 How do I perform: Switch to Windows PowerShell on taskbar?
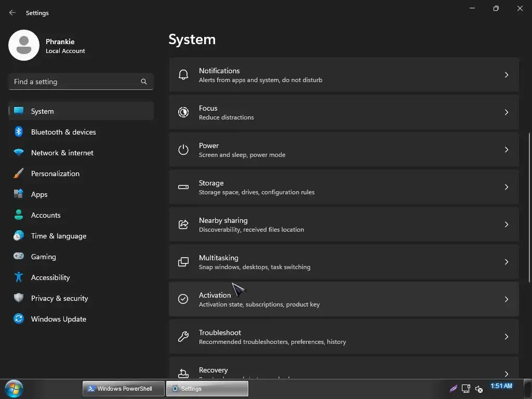click(x=124, y=389)
